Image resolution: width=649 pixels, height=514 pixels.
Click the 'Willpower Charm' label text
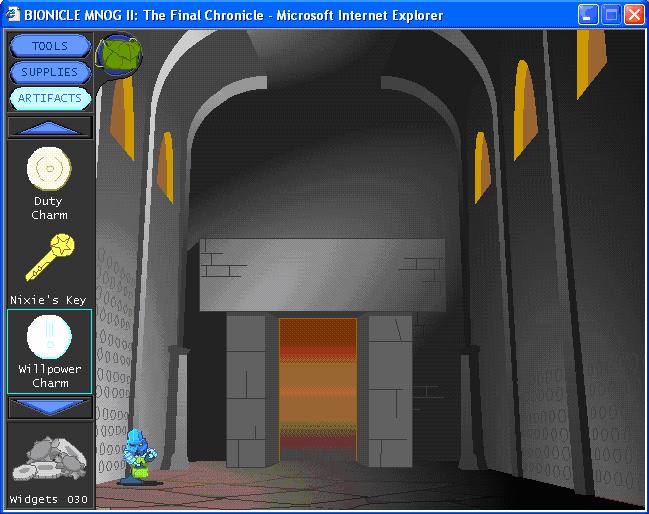(50, 376)
